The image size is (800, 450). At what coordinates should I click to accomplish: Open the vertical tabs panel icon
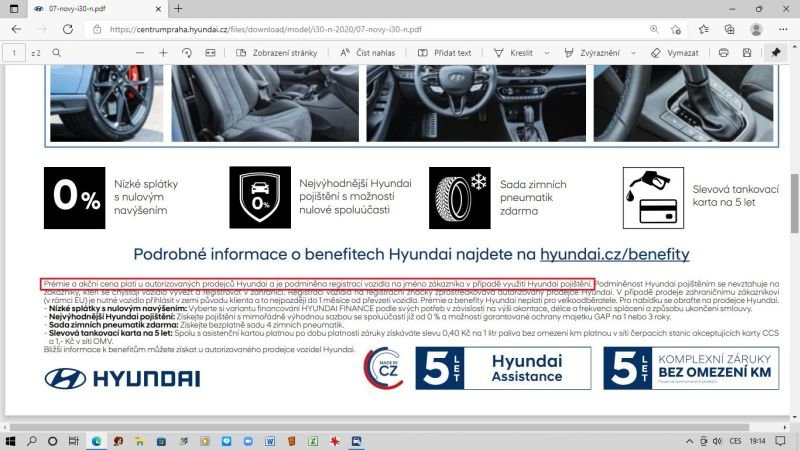click(x=14, y=9)
